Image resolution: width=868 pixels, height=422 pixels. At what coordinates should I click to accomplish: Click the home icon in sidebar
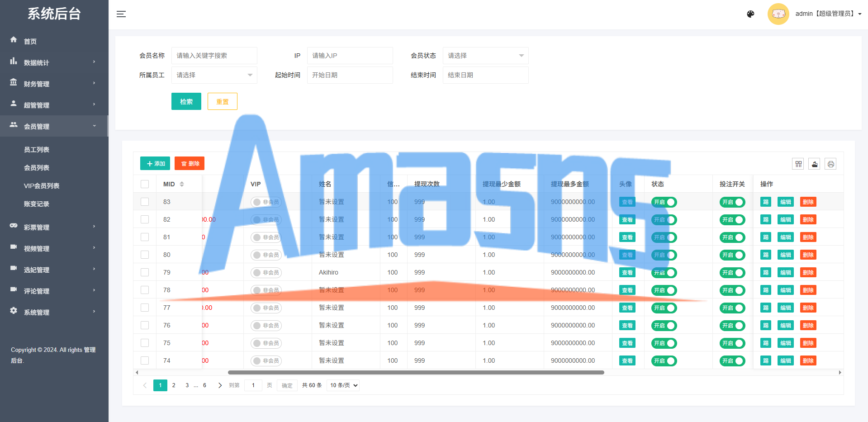click(x=14, y=40)
